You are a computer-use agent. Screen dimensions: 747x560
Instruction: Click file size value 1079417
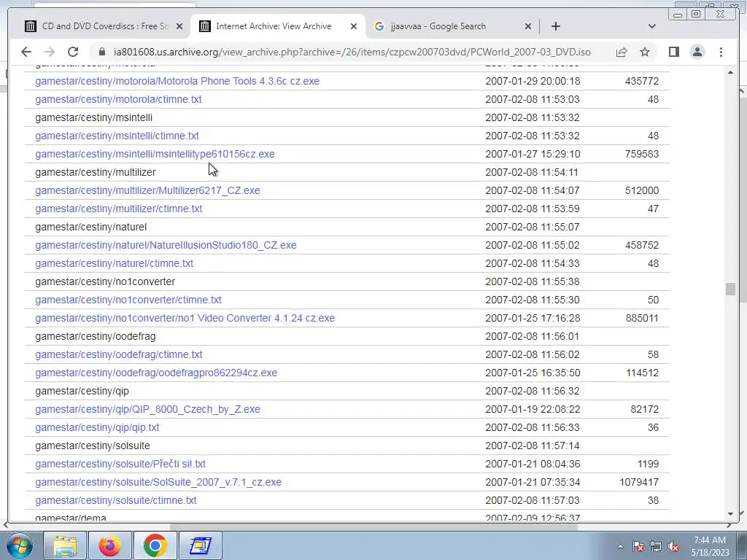639,483
